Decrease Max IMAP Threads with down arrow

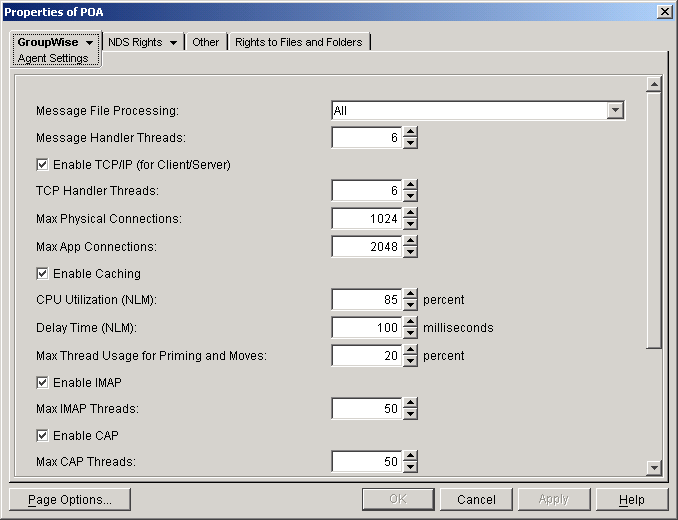pos(410,414)
